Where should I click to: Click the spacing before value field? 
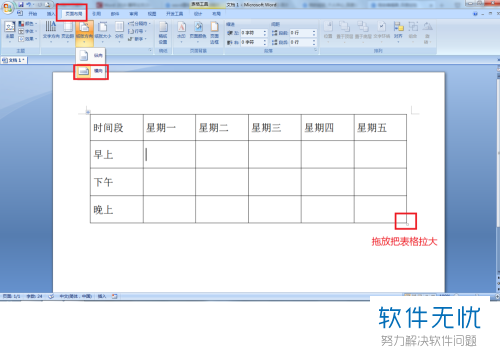pyautogui.click(x=300, y=33)
